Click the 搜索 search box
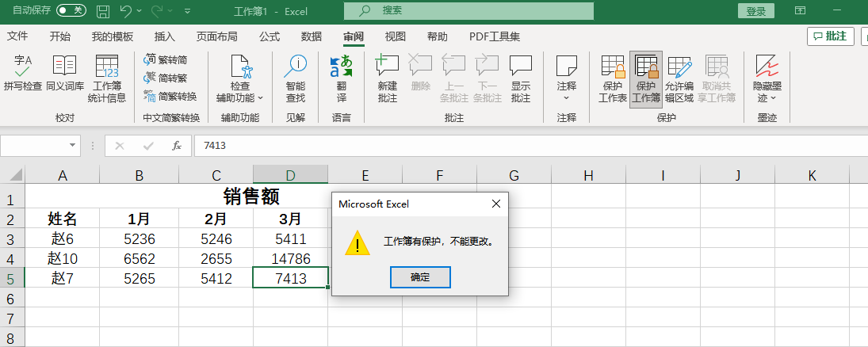This screenshot has height=347, width=868. [x=468, y=10]
